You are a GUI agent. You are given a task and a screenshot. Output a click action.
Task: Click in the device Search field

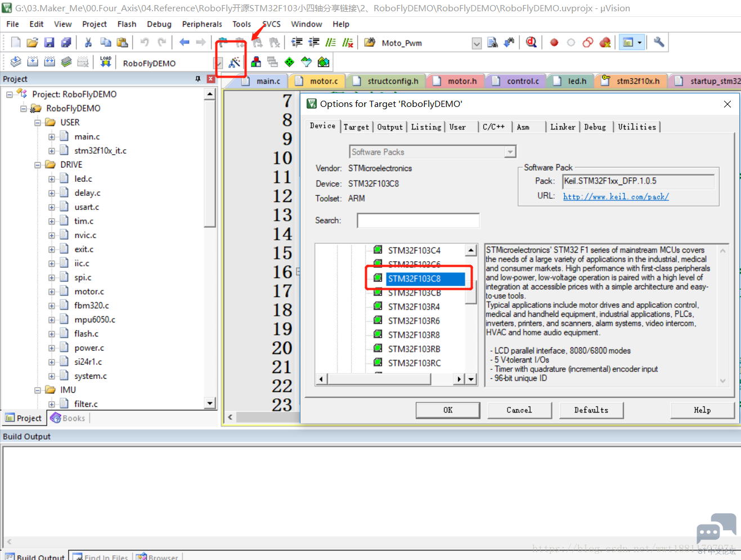[x=418, y=221]
